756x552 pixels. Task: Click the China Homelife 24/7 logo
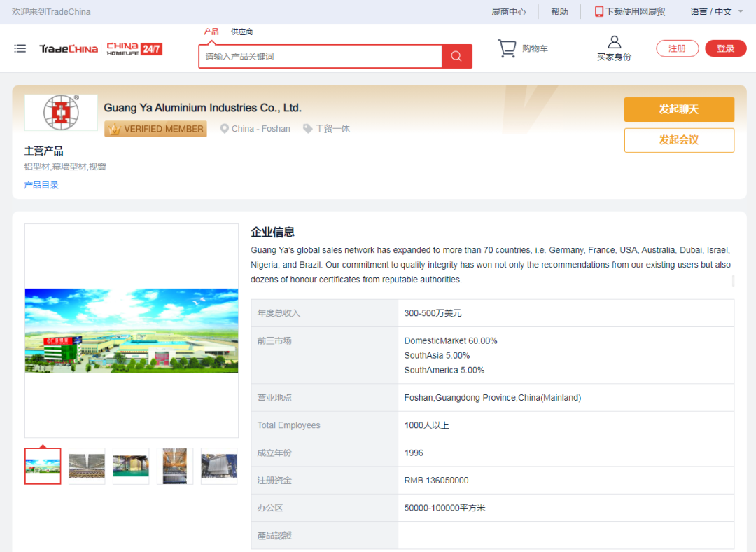134,49
